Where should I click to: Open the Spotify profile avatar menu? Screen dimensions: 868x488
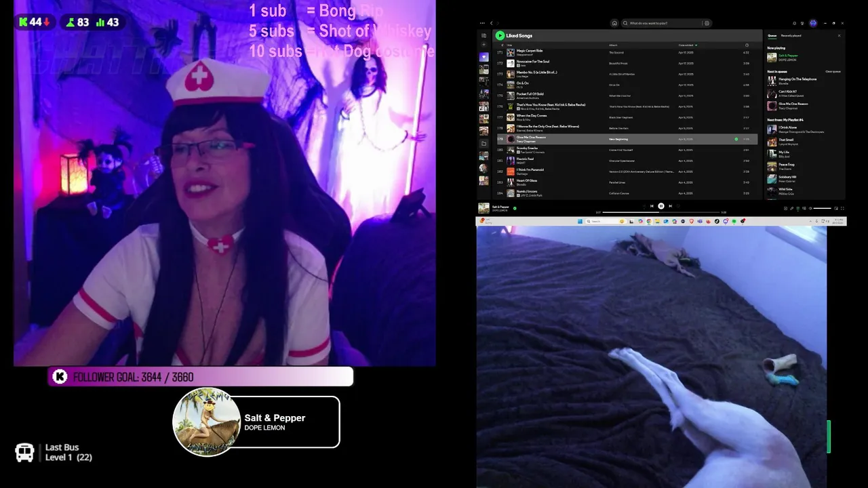pos(813,23)
